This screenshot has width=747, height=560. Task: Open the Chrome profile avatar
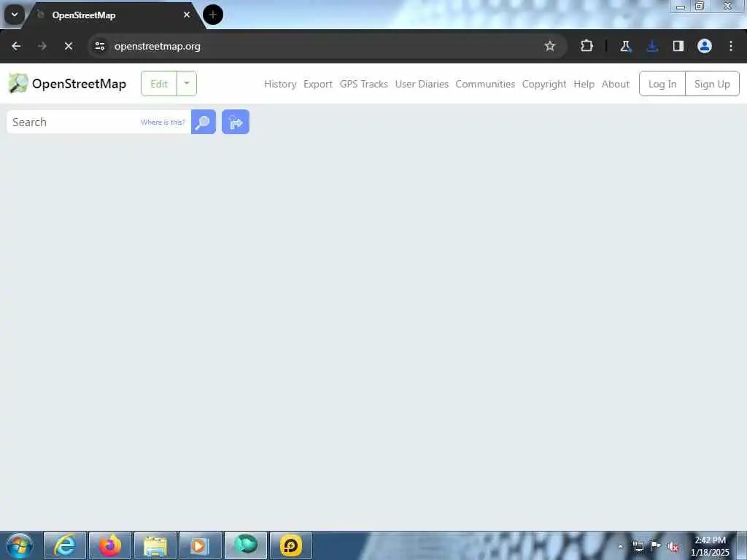pyautogui.click(x=705, y=46)
